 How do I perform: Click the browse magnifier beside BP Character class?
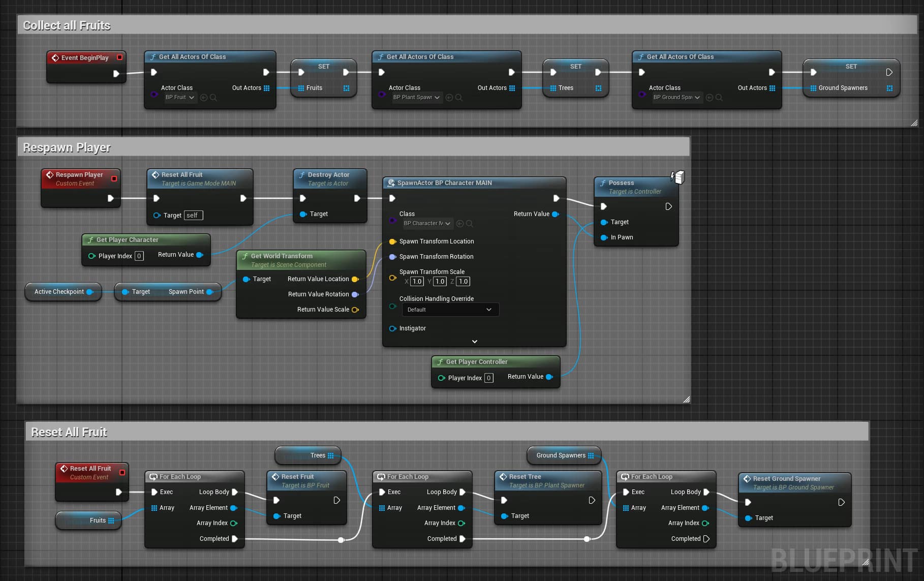(x=470, y=224)
